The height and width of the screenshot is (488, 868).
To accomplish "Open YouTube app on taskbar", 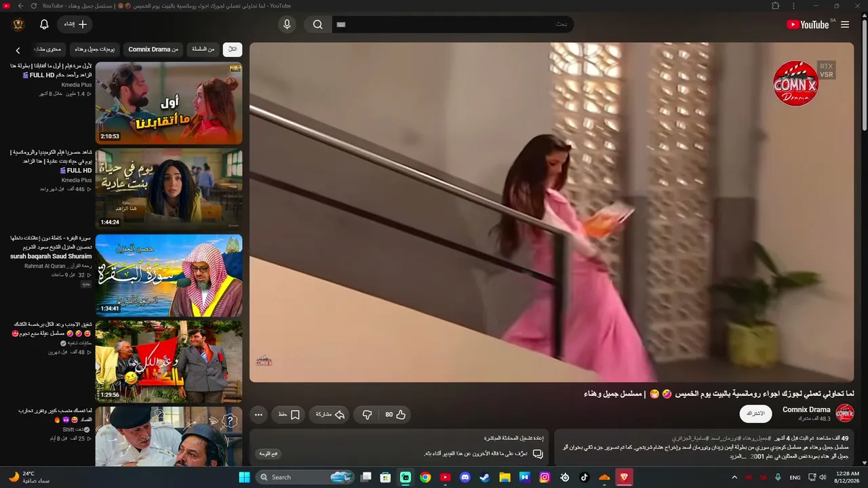I will click(x=445, y=477).
